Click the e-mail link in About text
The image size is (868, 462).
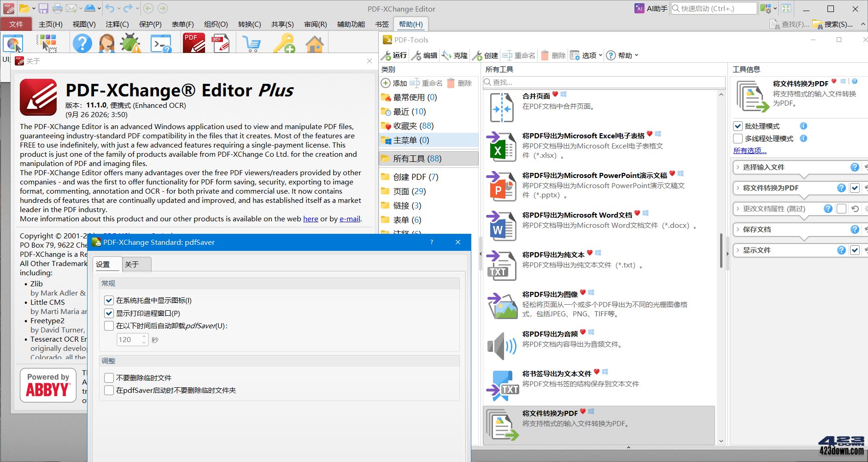[350, 219]
